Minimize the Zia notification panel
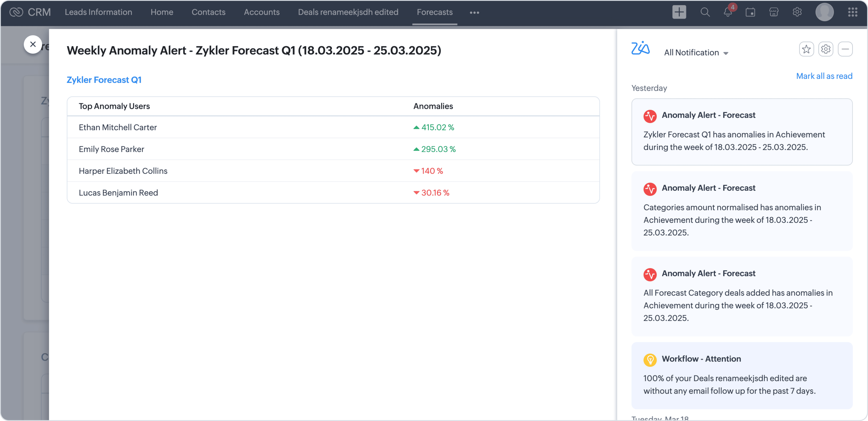 click(845, 49)
